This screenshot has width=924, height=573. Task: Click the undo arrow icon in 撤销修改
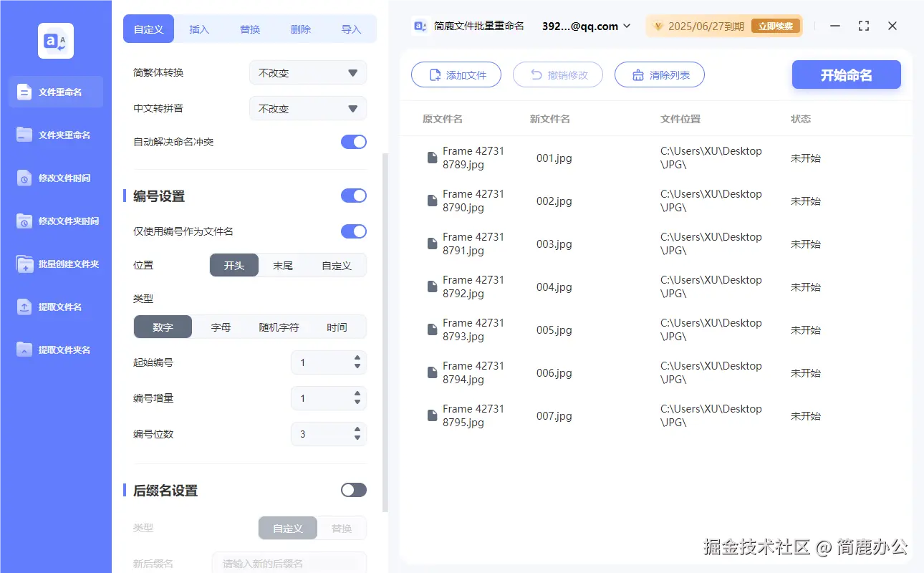[536, 74]
